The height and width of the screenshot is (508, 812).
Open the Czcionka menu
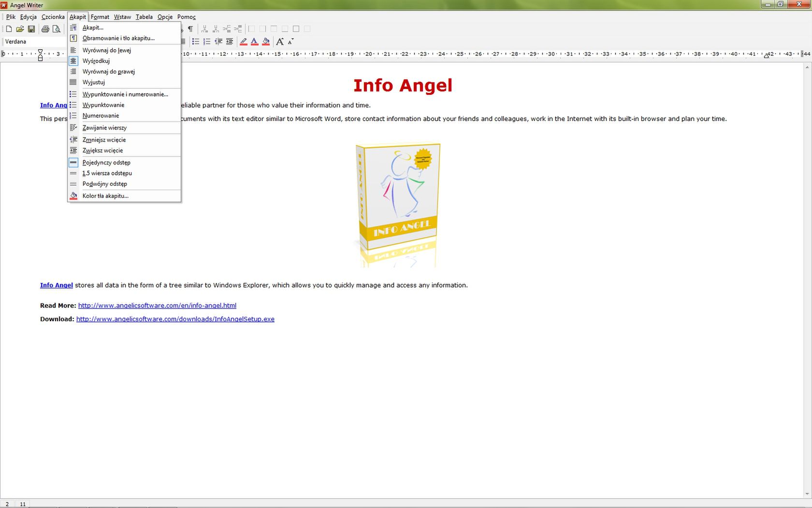(53, 17)
